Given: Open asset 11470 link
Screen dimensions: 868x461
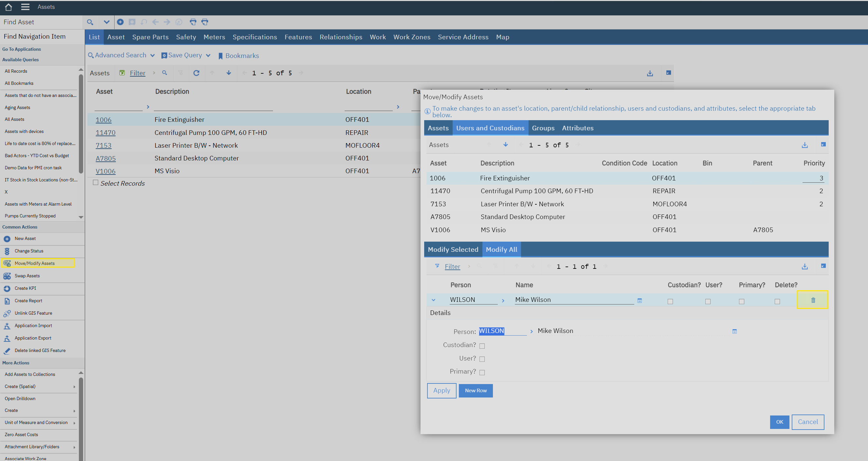Looking at the screenshot, I should click(x=105, y=133).
